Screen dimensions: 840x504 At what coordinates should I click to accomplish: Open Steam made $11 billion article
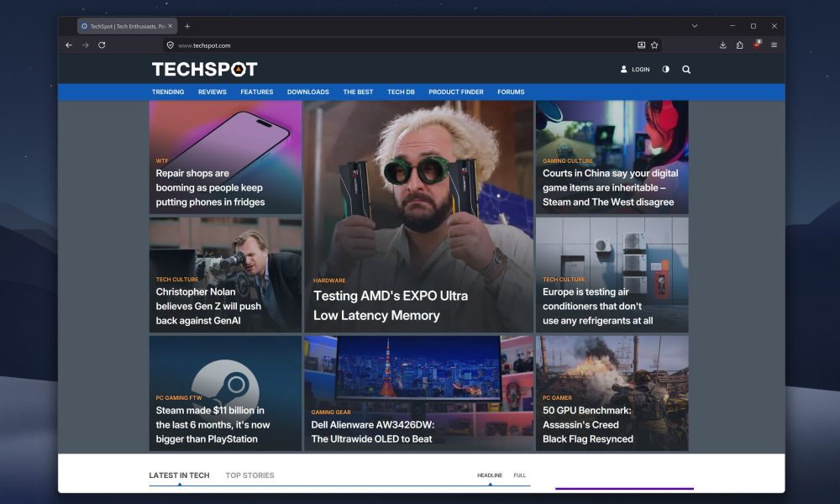[213, 424]
